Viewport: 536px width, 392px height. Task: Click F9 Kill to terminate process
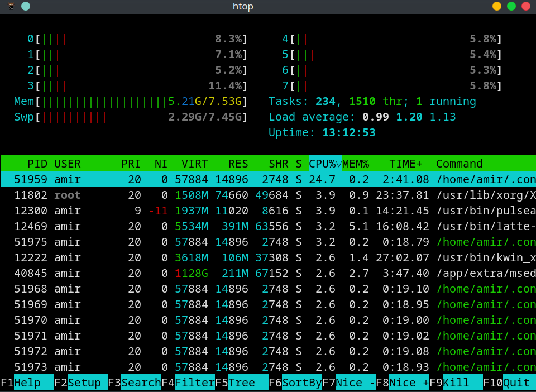pos(456,383)
